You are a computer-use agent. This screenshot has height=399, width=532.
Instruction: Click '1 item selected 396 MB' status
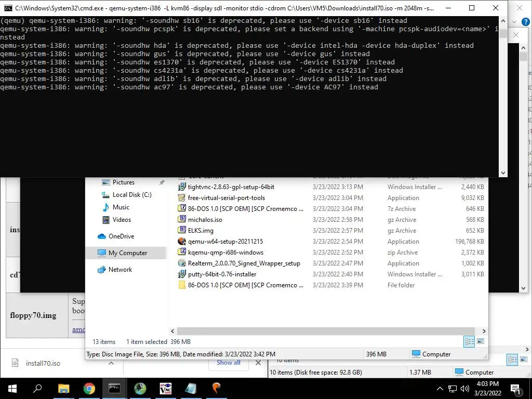158,342
